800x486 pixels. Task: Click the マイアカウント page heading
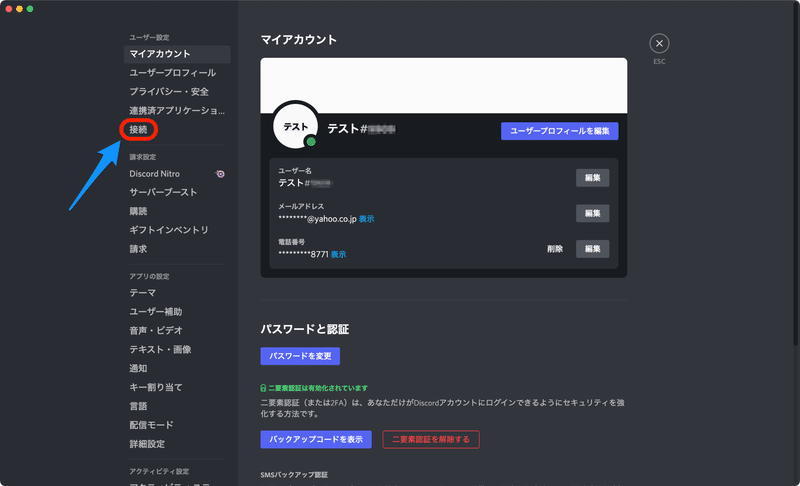coord(298,40)
